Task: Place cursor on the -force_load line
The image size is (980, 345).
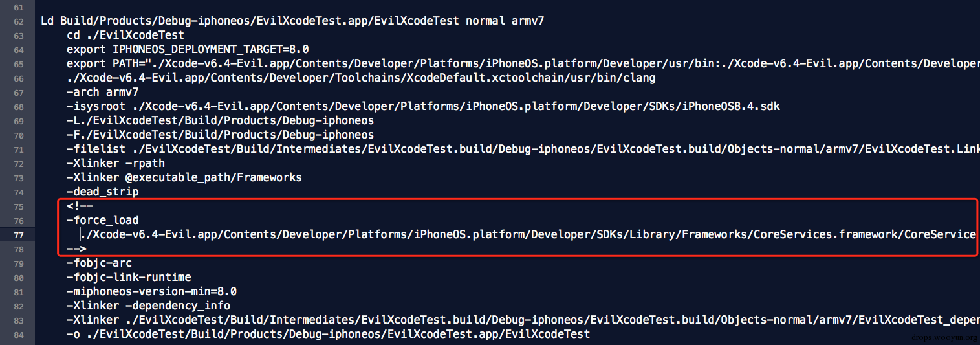Action: click(x=102, y=221)
